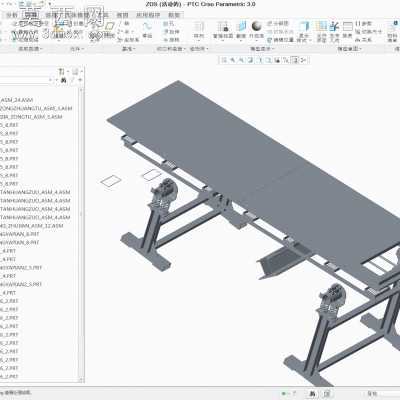Click the Display Style (显示样式) ribbon icon

pyautogui.click(x=304, y=31)
